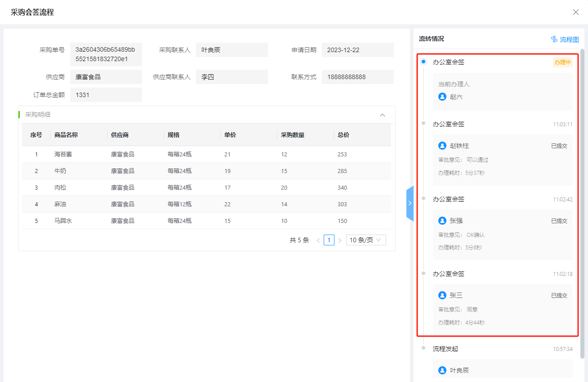The image size is (588, 382).
Task: Open the 流程图 link
Action: click(x=569, y=40)
